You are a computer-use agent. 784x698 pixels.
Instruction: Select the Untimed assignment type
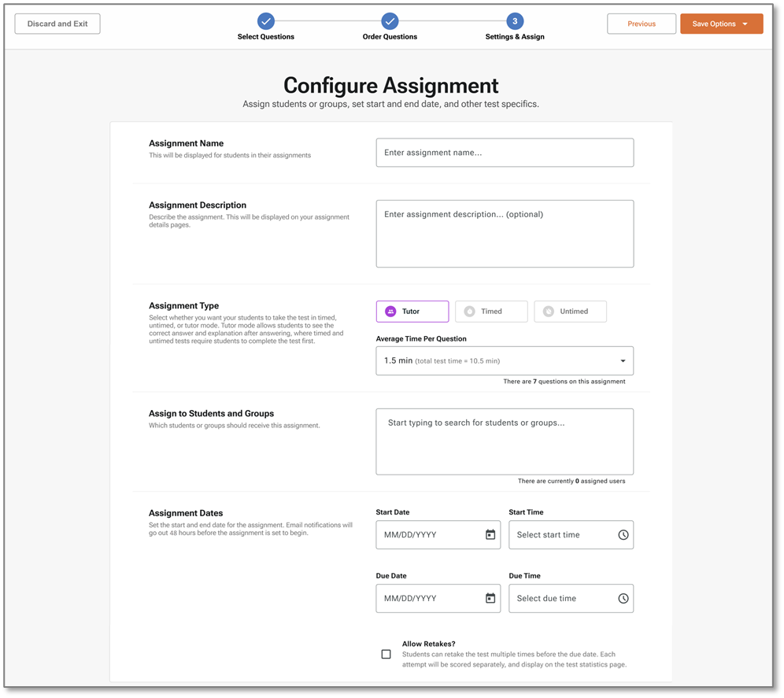pyautogui.click(x=570, y=312)
